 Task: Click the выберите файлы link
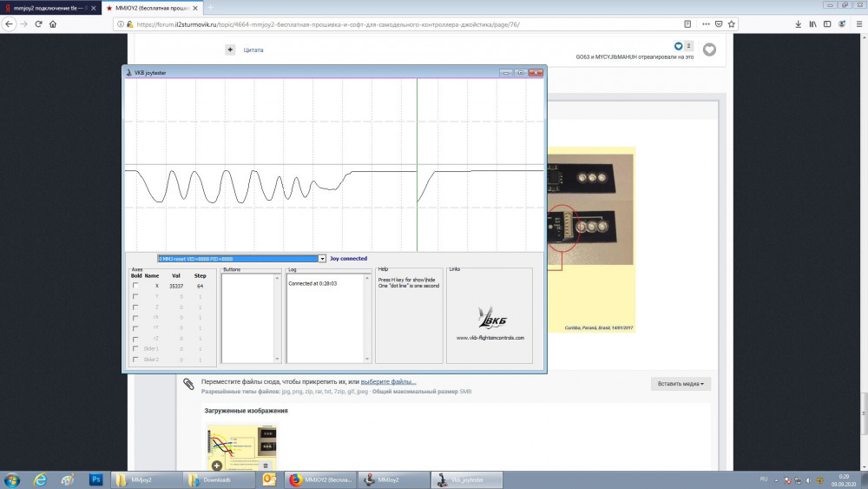(x=388, y=381)
